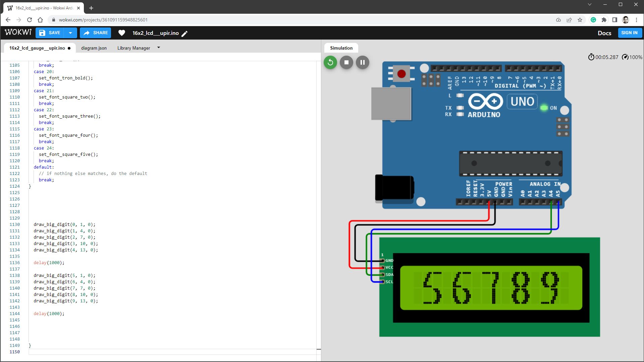Open the Chrome profile avatar
The width and height of the screenshot is (644, 362).
[625, 20]
